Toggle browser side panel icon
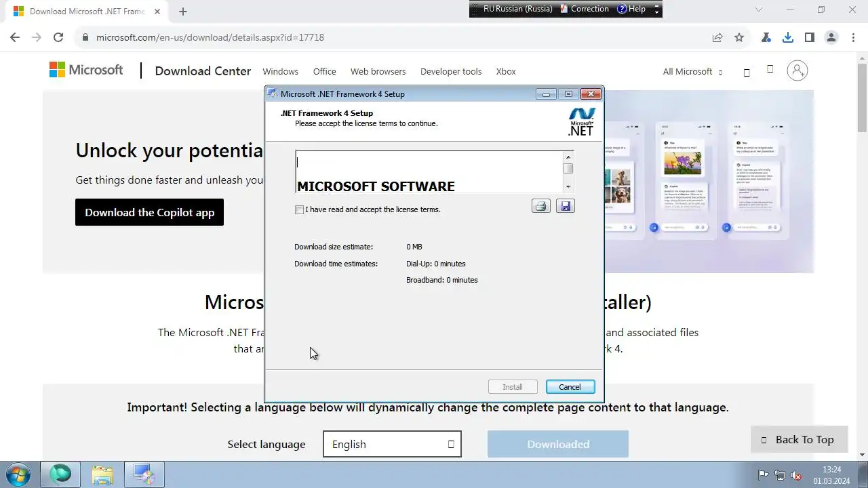868x488 pixels. pyautogui.click(x=810, y=37)
